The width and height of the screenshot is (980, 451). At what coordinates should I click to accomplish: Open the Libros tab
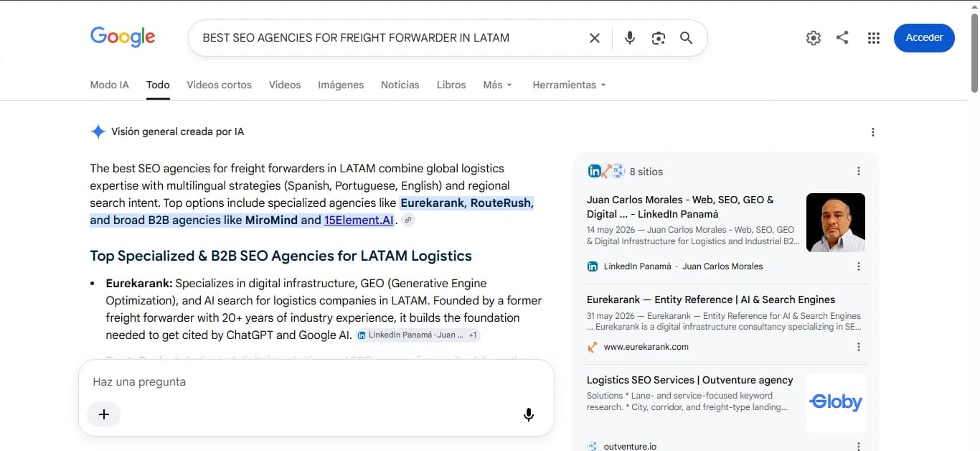point(451,85)
